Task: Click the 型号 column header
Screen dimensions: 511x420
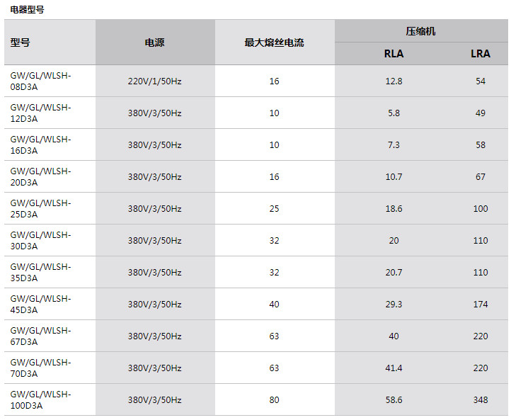Action: click(21, 42)
